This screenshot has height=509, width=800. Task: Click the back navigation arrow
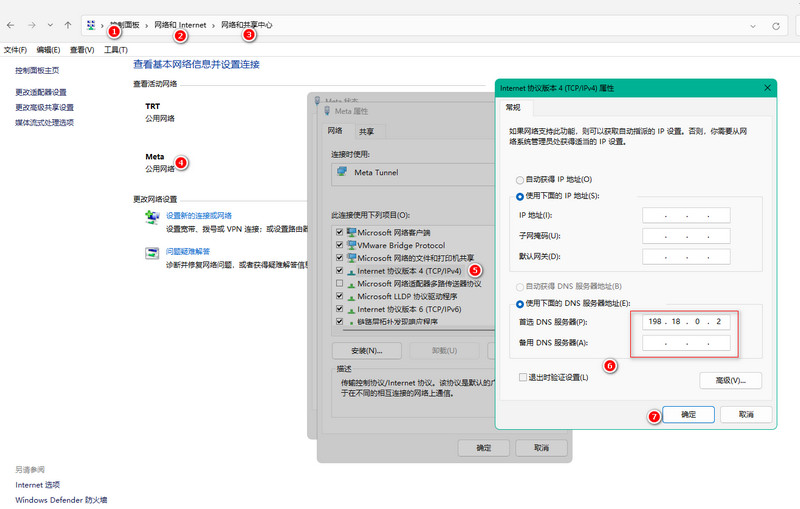point(10,25)
